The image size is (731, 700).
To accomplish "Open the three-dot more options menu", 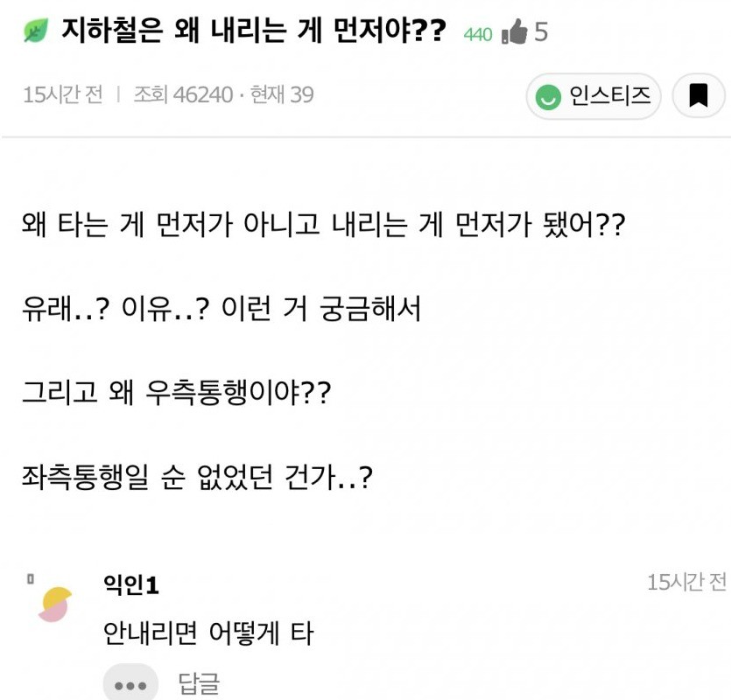I will click(130, 684).
